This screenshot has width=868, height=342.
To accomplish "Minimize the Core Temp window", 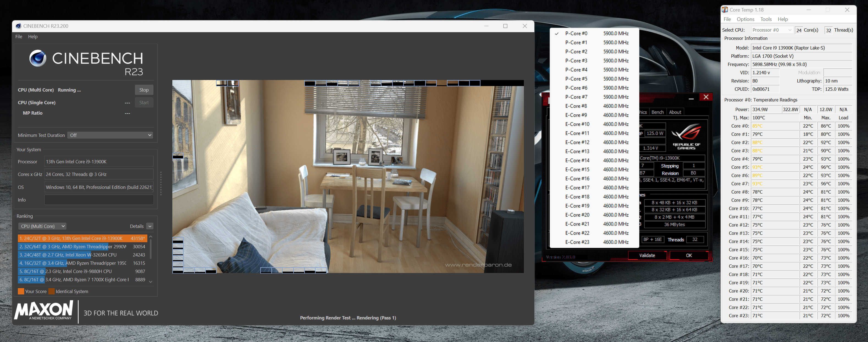I will tap(809, 10).
